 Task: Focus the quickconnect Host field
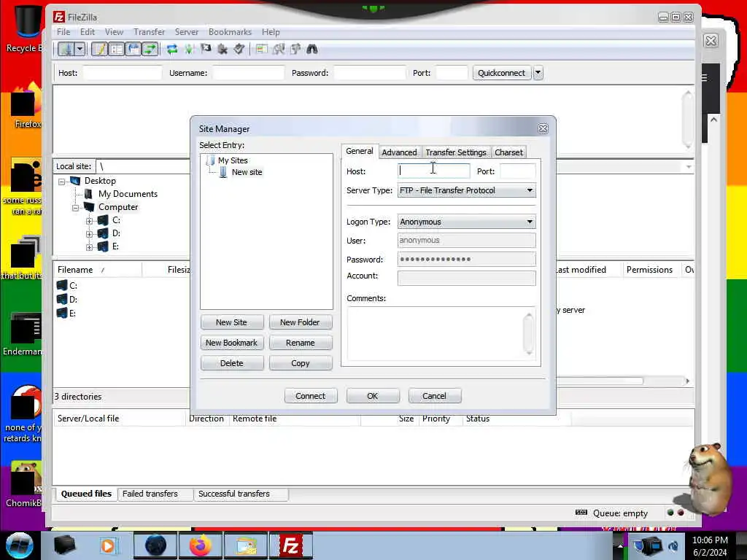(x=123, y=73)
